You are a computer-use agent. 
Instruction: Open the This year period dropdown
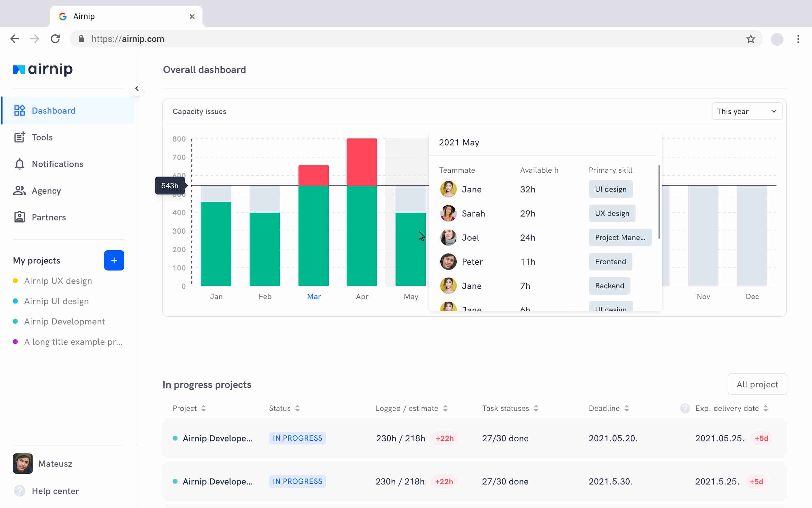pyautogui.click(x=747, y=111)
